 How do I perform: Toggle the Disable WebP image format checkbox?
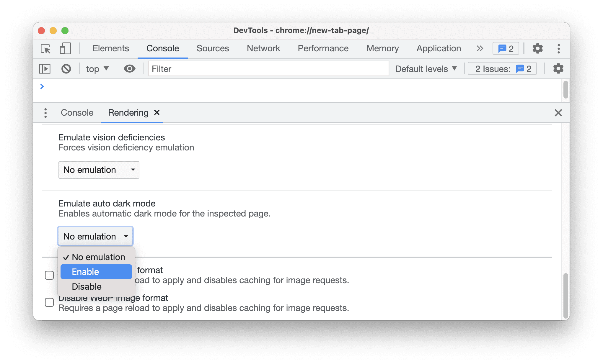click(x=50, y=301)
